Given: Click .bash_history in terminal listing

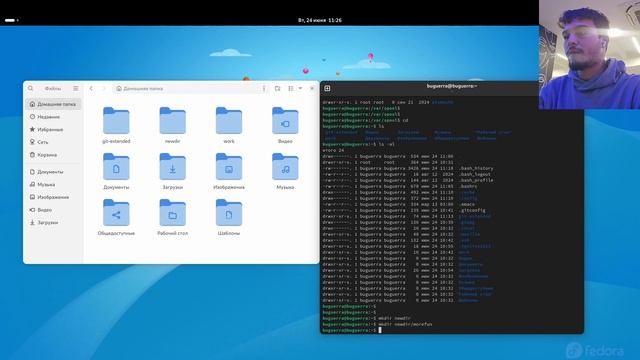Looking at the screenshot, I should tap(476, 168).
